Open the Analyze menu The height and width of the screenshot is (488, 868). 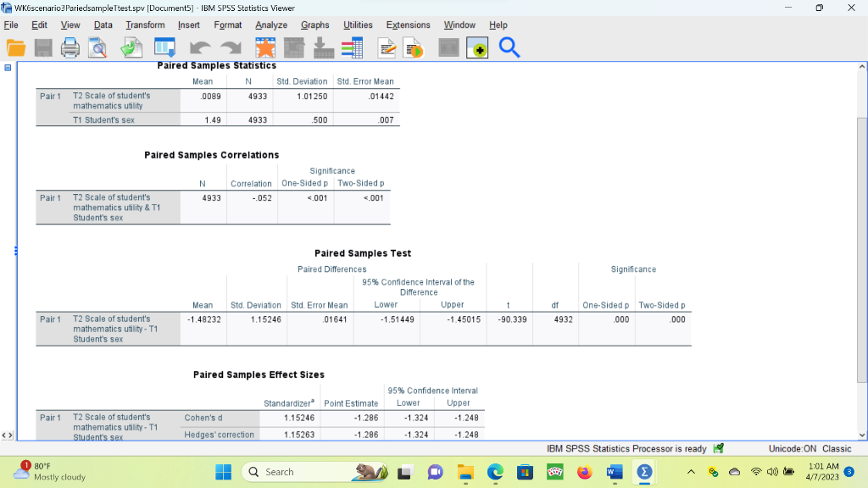[270, 25]
